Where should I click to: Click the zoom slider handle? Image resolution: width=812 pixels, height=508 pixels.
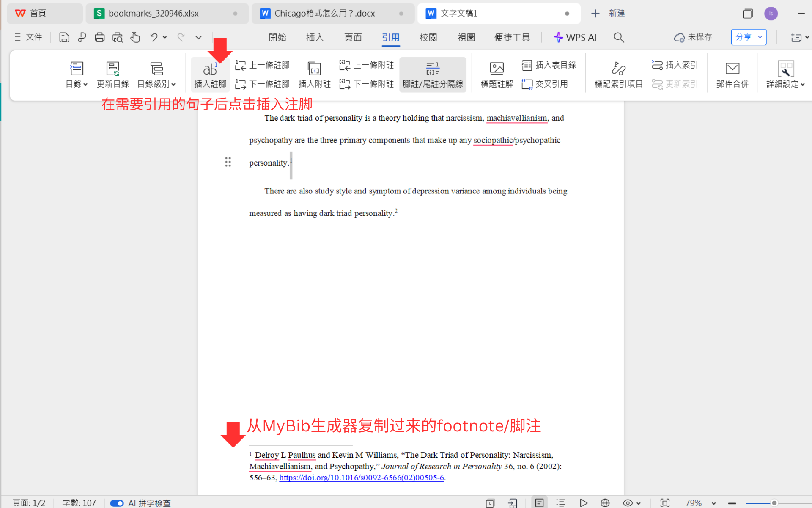point(774,503)
